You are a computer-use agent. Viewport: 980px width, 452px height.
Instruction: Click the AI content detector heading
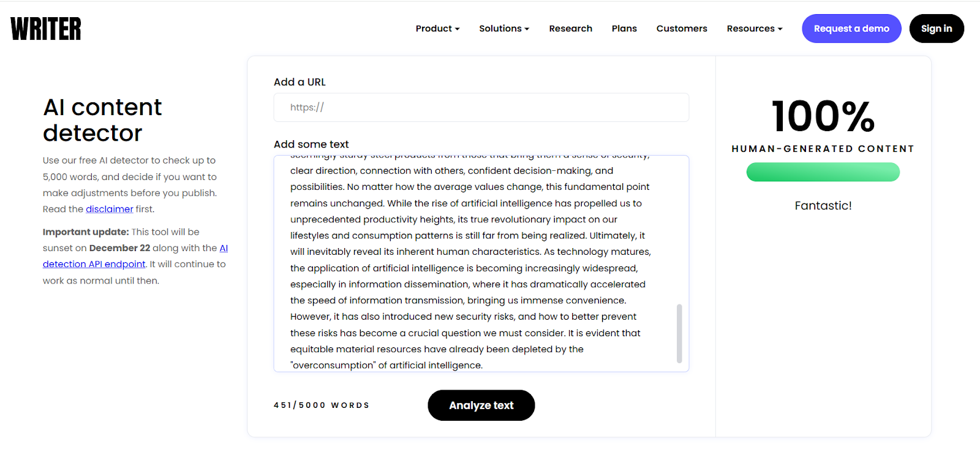(x=102, y=120)
